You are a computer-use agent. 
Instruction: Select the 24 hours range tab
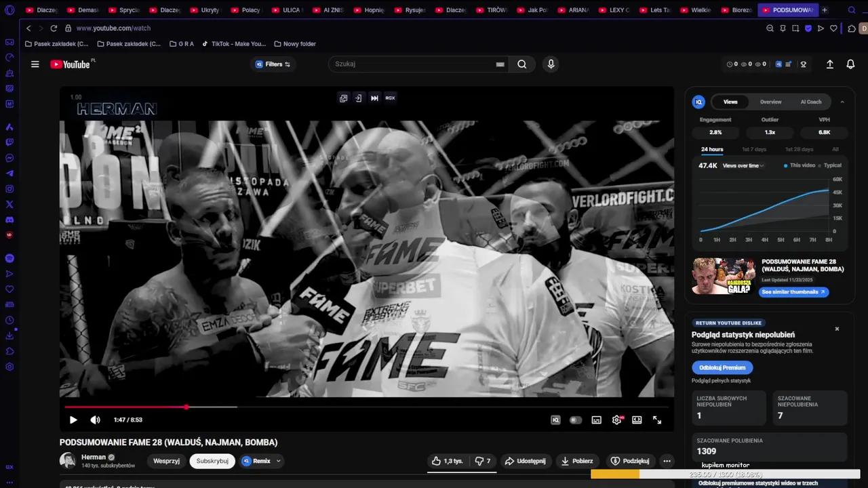pos(712,149)
